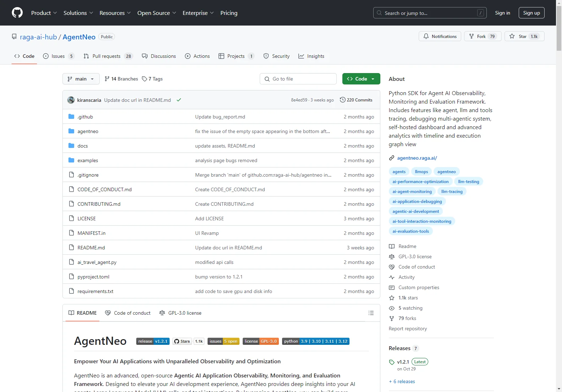Open the README outline list icon
This screenshot has width=562, height=392.
point(371,313)
